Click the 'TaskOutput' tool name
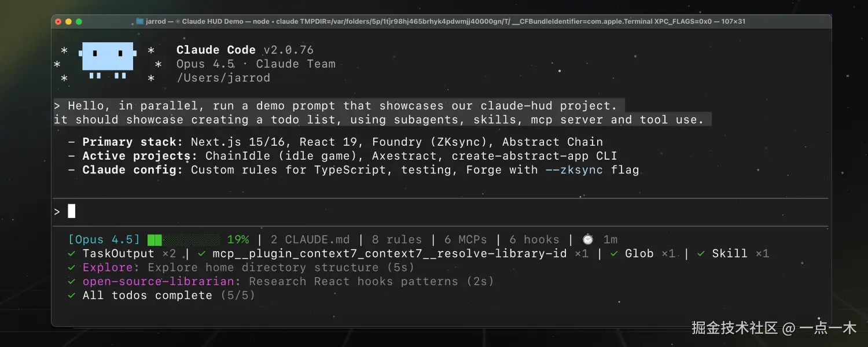The image size is (868, 347). pos(119,254)
